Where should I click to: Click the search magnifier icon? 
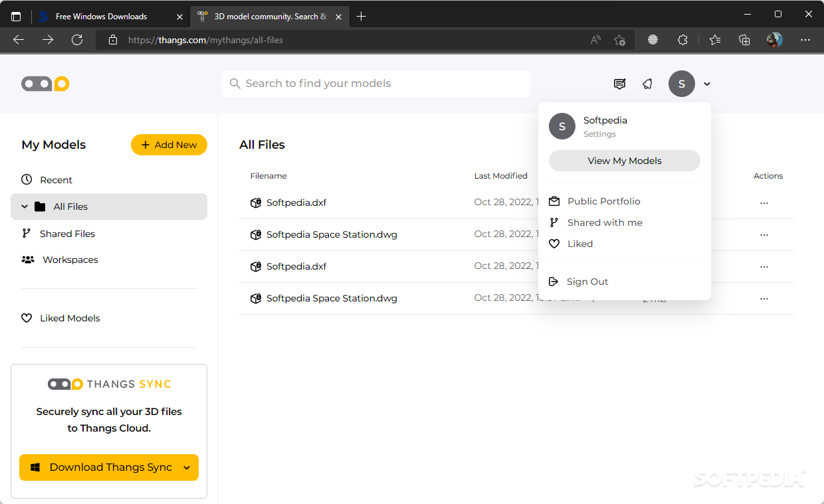tap(235, 84)
